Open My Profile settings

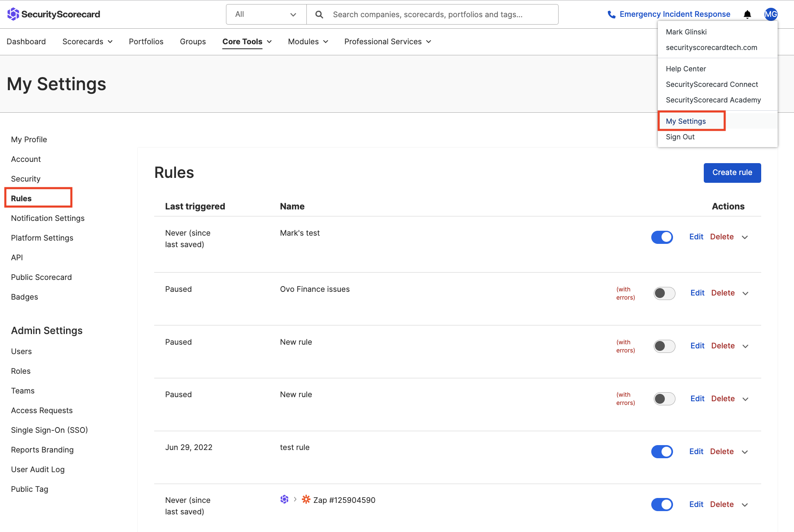(29, 139)
